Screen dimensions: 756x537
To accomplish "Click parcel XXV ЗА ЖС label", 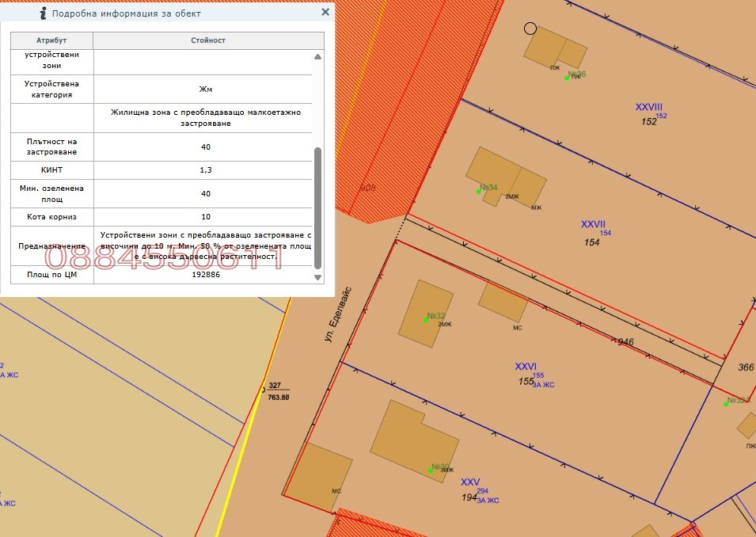I will pos(471,482).
